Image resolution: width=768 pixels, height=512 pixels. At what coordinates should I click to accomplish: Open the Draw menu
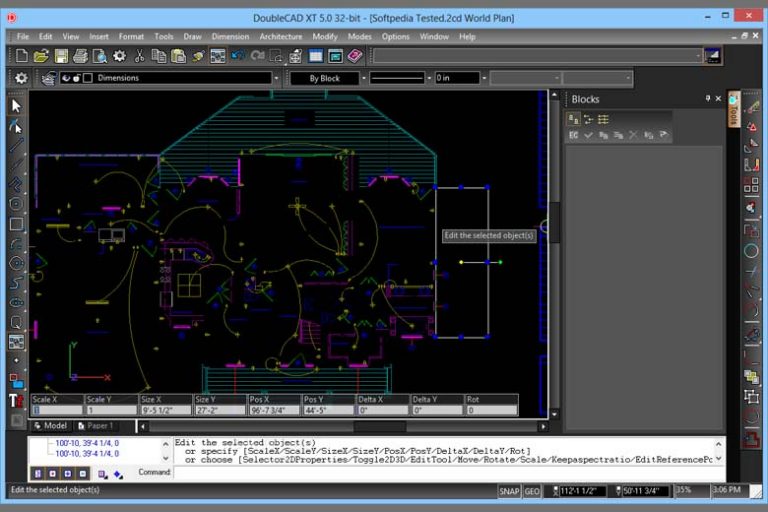point(192,37)
